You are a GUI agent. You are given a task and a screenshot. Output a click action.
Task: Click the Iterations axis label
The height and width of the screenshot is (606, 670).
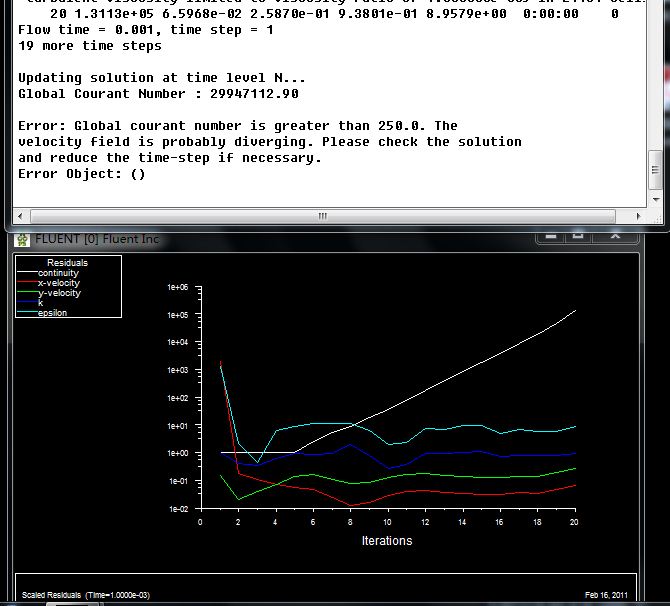point(386,541)
